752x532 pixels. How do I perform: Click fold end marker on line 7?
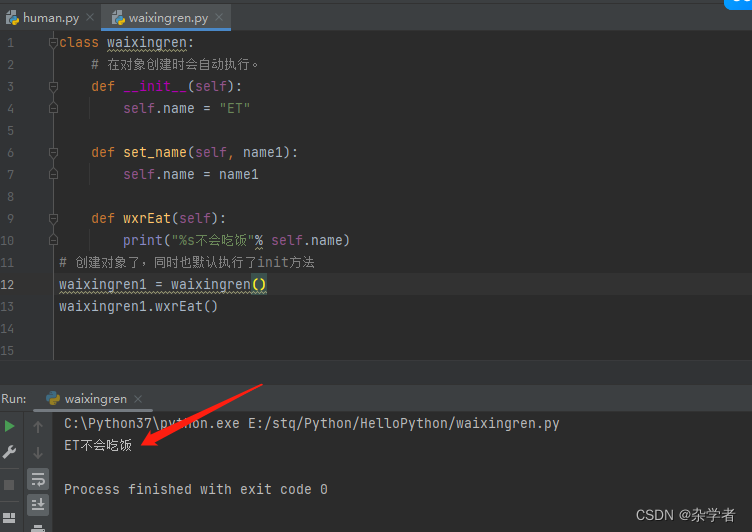(53, 174)
